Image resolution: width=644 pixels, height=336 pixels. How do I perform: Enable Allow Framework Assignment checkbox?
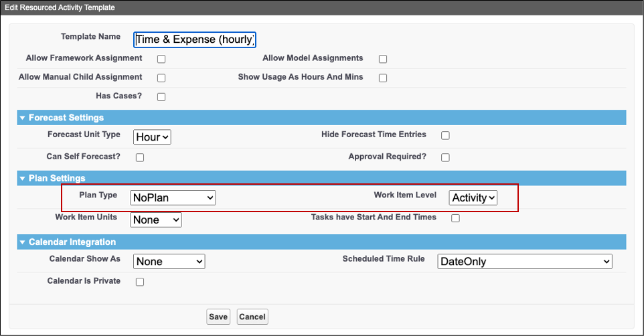tap(161, 59)
